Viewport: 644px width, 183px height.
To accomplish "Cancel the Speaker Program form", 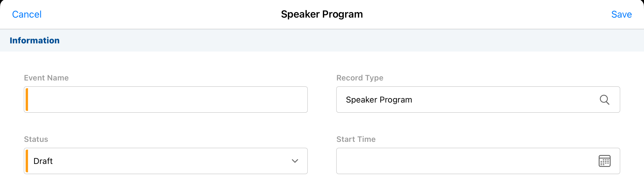I will click(x=27, y=14).
